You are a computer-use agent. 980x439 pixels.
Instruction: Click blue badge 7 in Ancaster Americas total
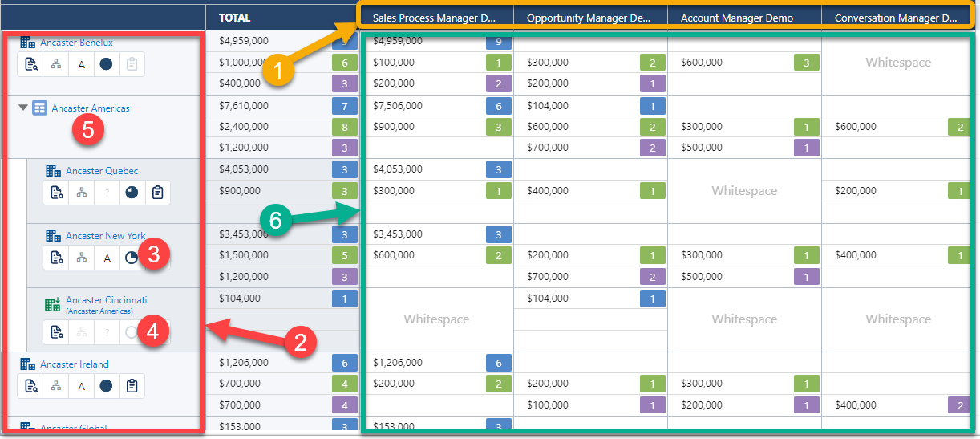tap(345, 106)
